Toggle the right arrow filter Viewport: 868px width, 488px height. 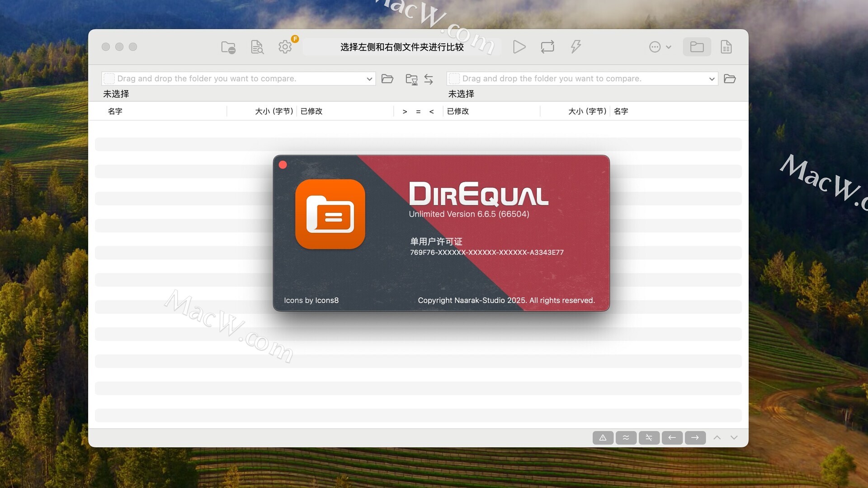695,437
